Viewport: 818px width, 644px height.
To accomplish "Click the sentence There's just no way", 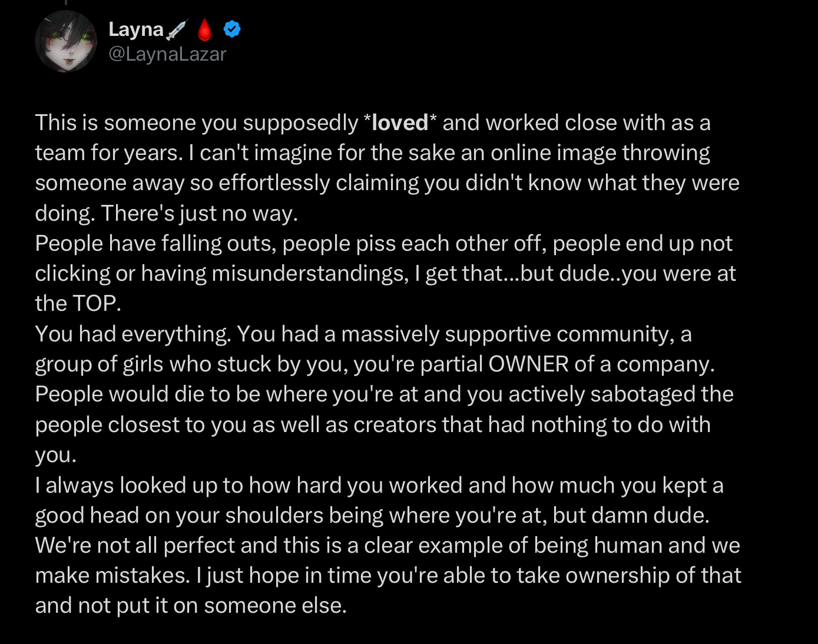I will point(200,213).
